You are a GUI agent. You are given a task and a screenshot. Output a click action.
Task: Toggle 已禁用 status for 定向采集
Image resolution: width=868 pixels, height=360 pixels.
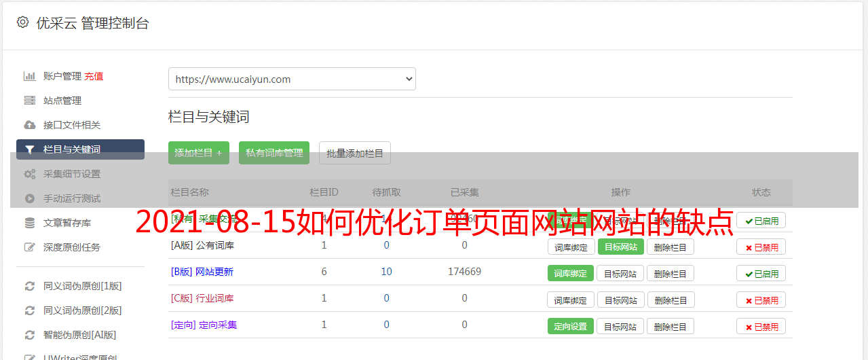(761, 326)
